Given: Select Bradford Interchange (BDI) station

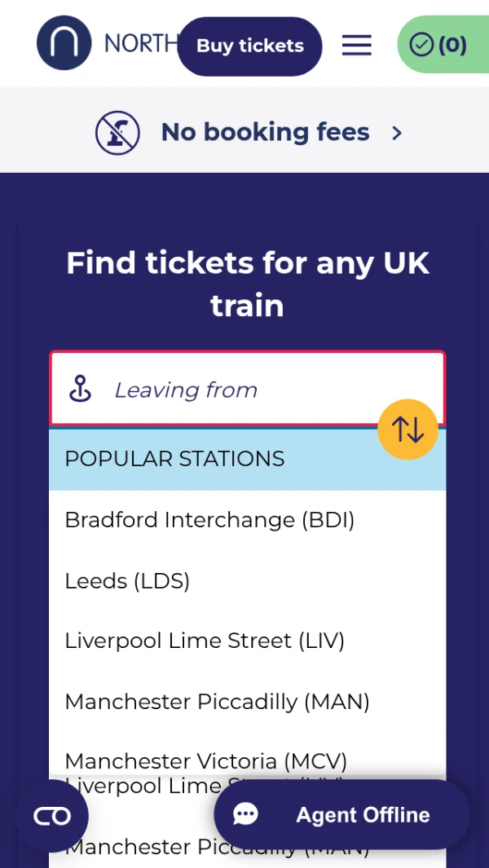Looking at the screenshot, I should point(209,520).
